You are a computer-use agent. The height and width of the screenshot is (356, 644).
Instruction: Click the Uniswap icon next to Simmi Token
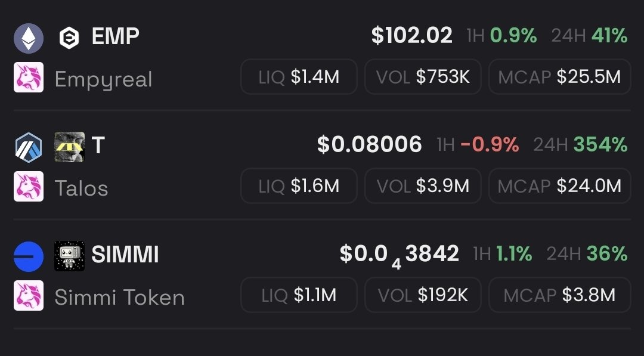click(x=29, y=296)
